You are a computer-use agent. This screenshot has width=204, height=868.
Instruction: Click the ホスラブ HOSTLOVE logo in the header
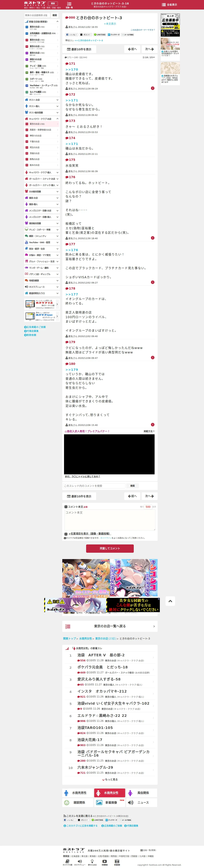point(35,3)
